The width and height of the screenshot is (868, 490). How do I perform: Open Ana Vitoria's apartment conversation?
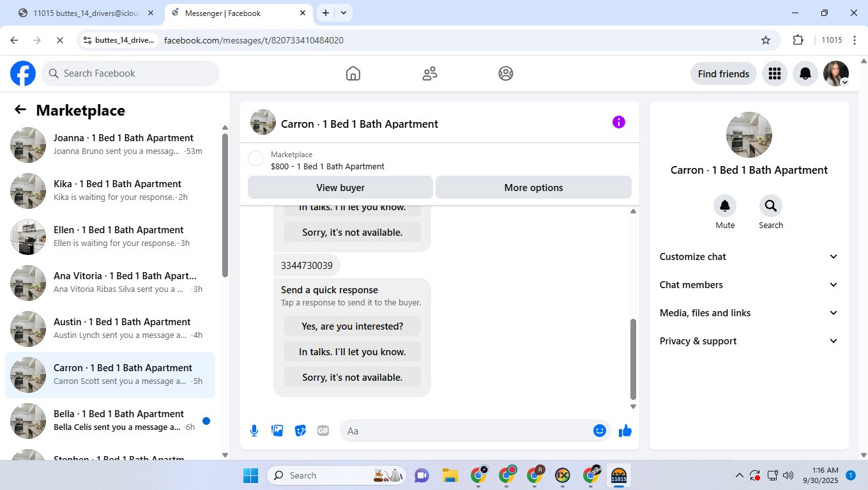(110, 282)
